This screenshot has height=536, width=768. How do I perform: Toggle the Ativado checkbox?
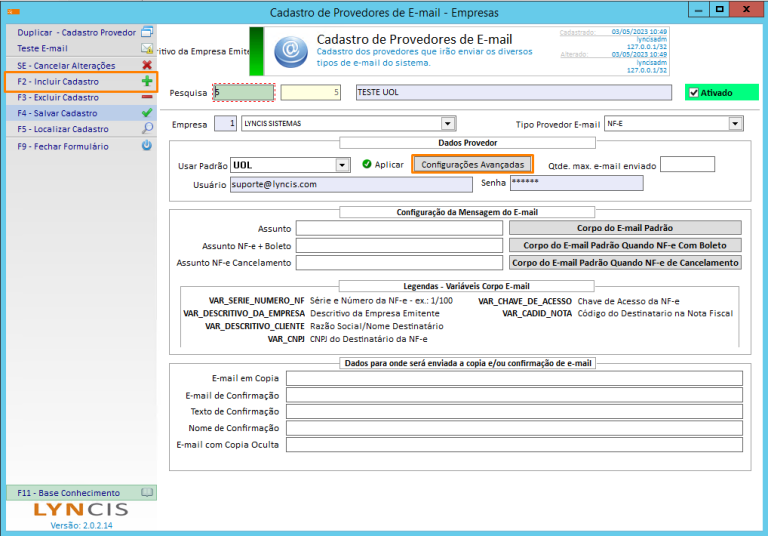[694, 93]
